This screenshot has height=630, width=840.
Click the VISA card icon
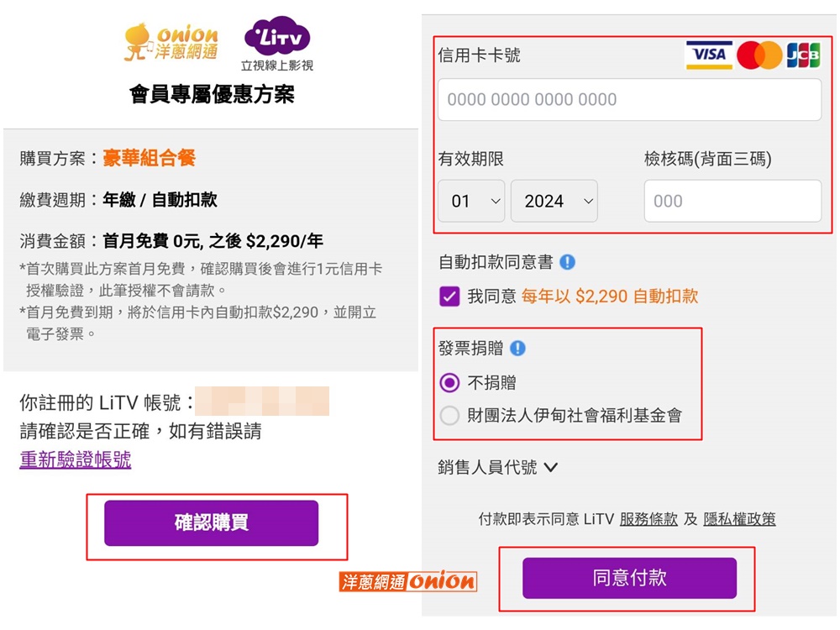(x=709, y=54)
